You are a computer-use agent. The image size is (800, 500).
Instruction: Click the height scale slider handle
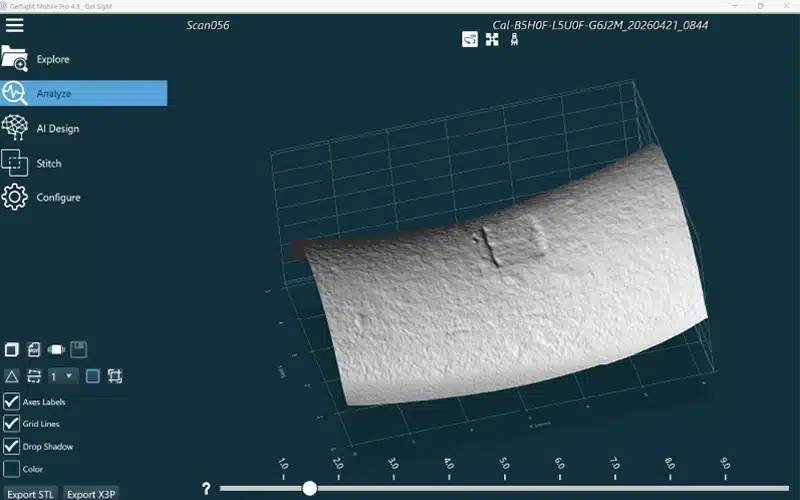tap(309, 488)
